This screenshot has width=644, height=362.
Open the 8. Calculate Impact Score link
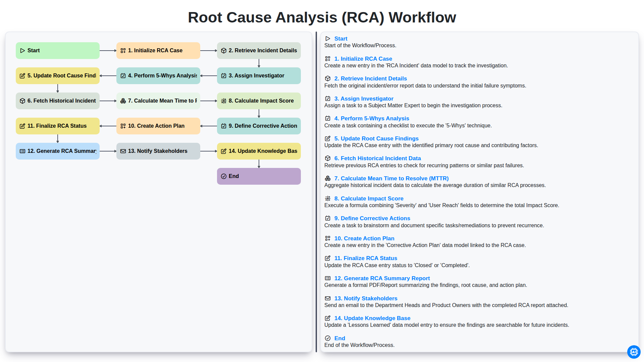point(369,198)
